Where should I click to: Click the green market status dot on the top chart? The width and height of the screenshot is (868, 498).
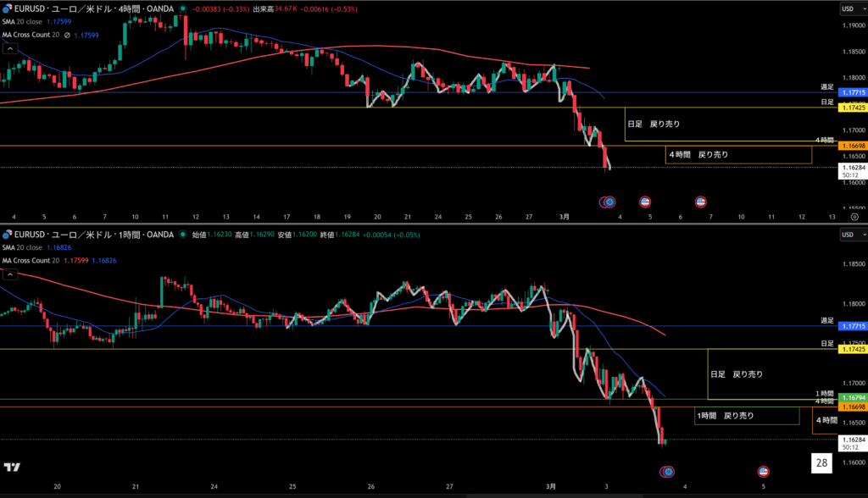(x=185, y=9)
